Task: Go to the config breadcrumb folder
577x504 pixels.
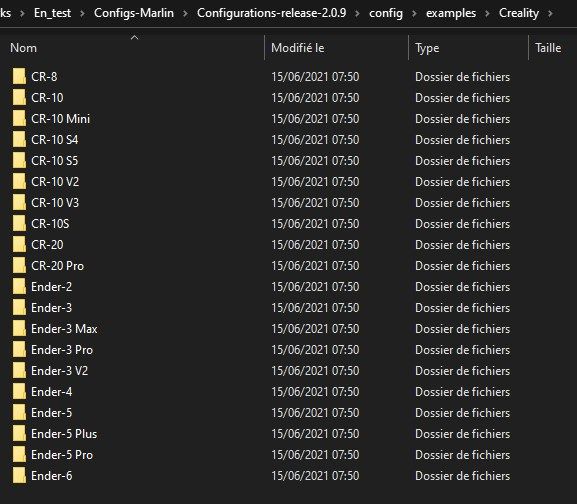Action: click(x=386, y=13)
